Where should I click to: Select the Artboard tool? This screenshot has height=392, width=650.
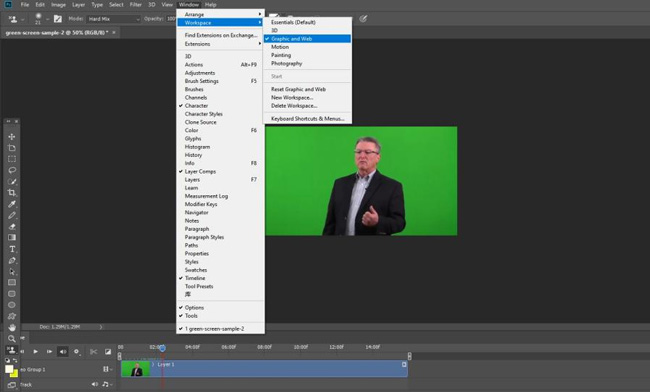point(12,148)
